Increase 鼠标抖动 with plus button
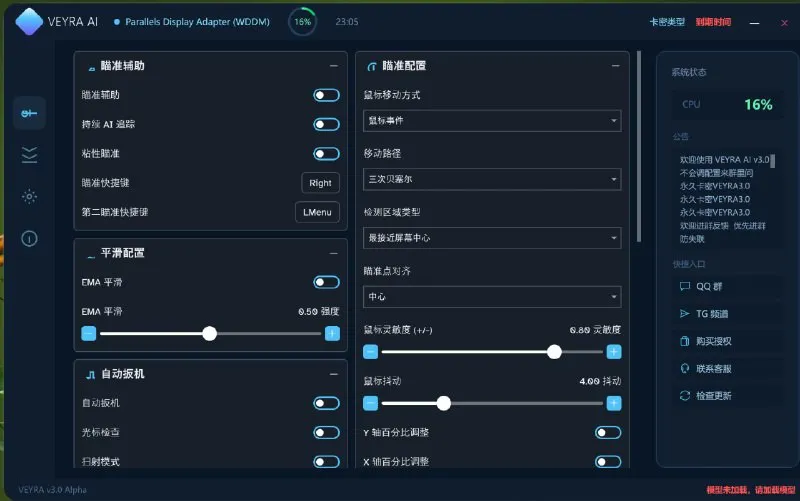The width and height of the screenshot is (800, 501). tap(614, 403)
